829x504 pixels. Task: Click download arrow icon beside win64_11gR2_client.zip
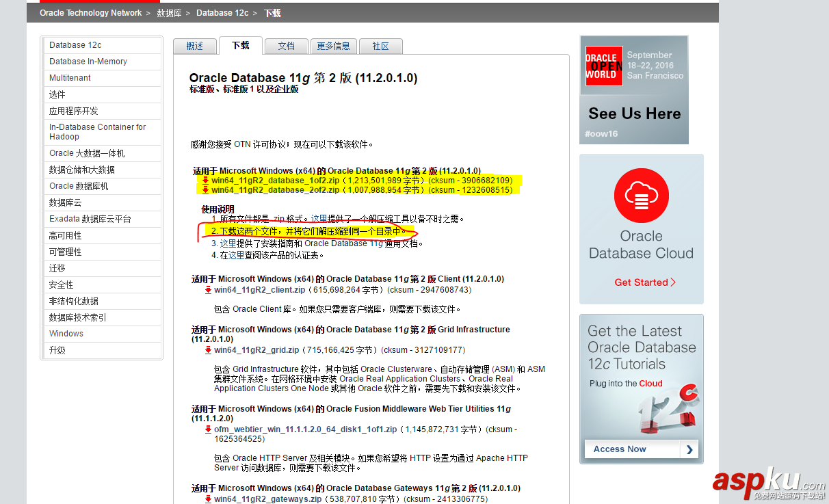[x=208, y=290]
